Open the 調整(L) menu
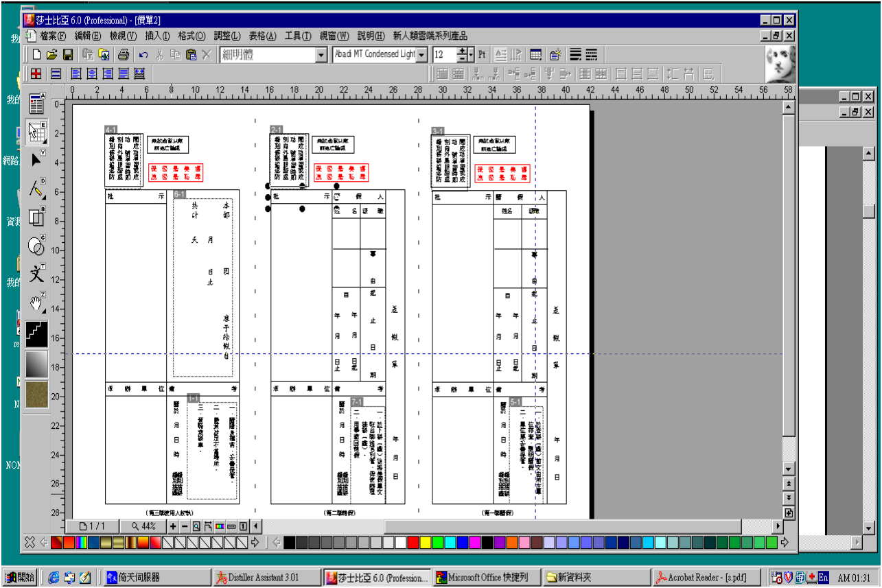The width and height of the screenshot is (882, 588). tap(227, 36)
